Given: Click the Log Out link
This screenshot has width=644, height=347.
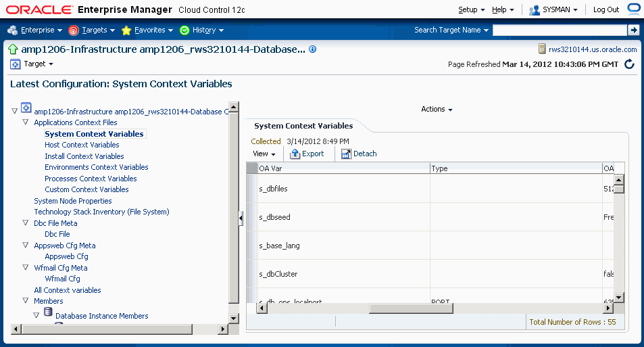Looking at the screenshot, I should tap(605, 10).
